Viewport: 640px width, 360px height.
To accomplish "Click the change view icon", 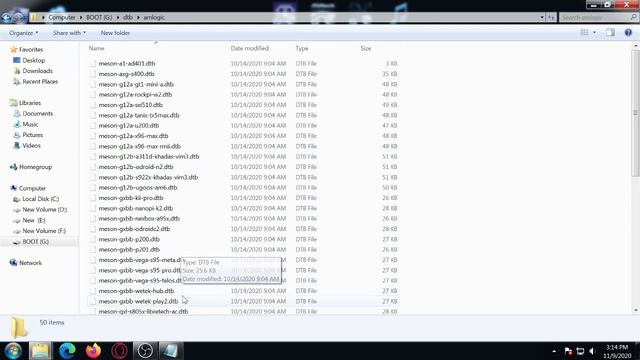I will tap(584, 33).
